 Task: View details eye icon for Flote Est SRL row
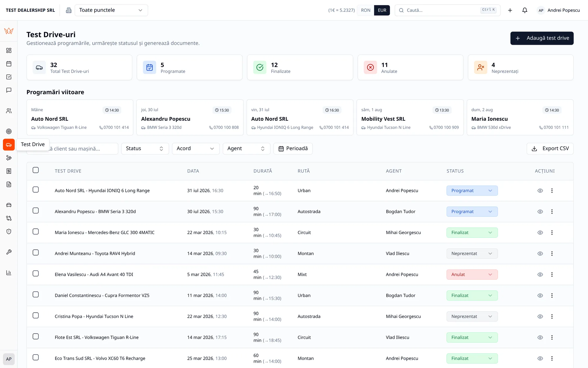click(x=540, y=337)
